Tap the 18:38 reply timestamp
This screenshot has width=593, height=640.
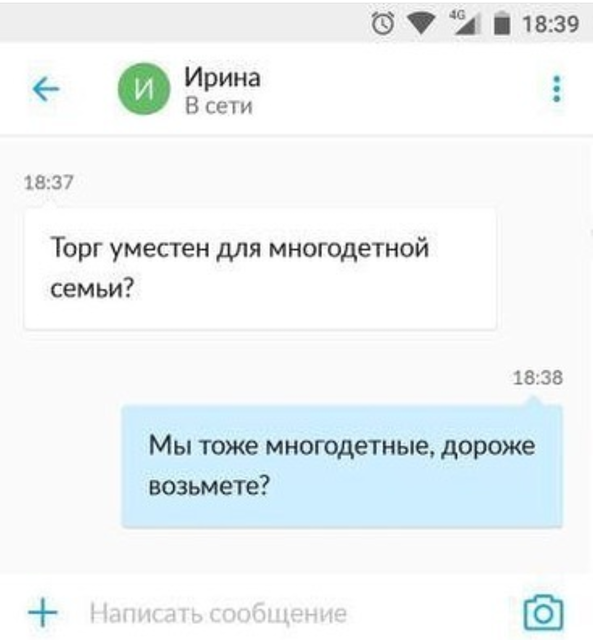click(x=537, y=378)
